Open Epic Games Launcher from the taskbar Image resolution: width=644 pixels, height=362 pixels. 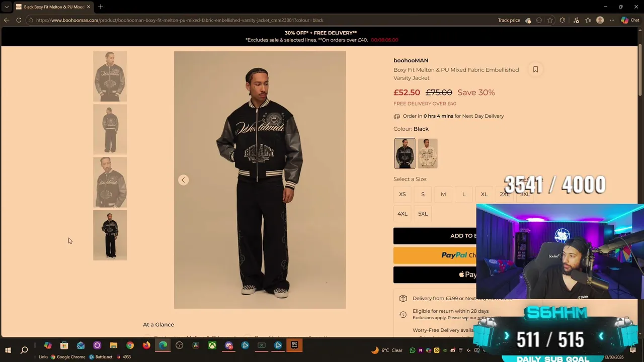point(294,345)
